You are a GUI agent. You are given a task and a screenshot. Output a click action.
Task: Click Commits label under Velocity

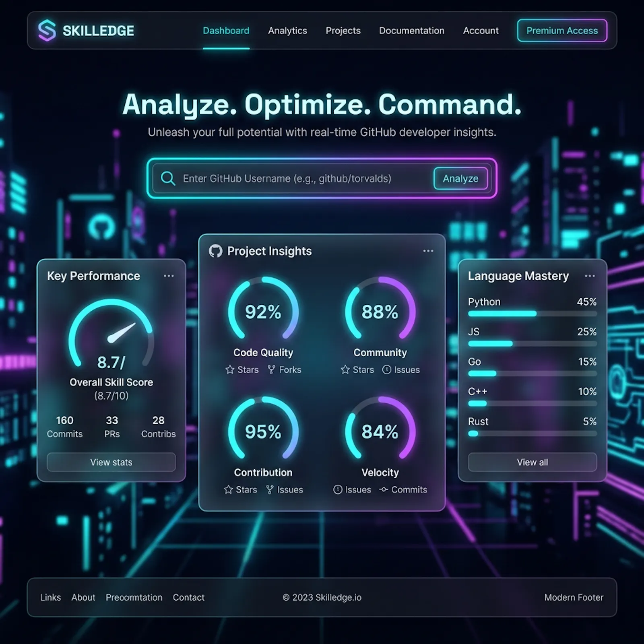[409, 489]
